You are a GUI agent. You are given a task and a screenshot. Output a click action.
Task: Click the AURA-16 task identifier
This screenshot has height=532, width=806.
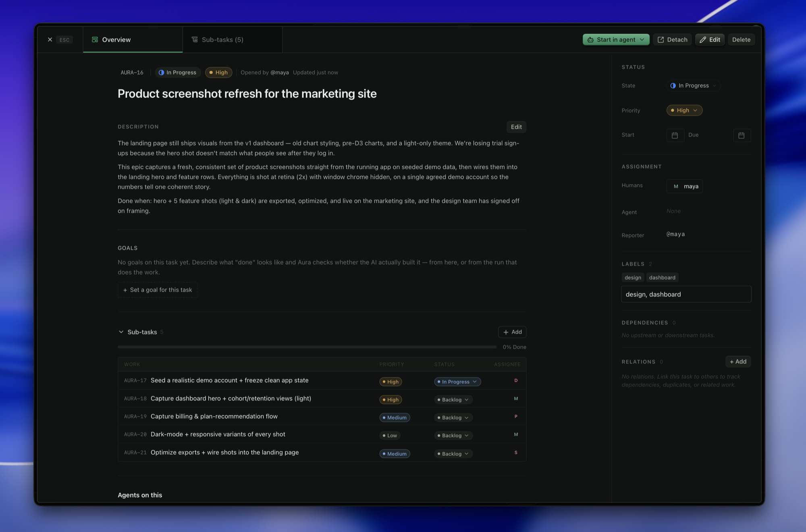[x=132, y=73]
